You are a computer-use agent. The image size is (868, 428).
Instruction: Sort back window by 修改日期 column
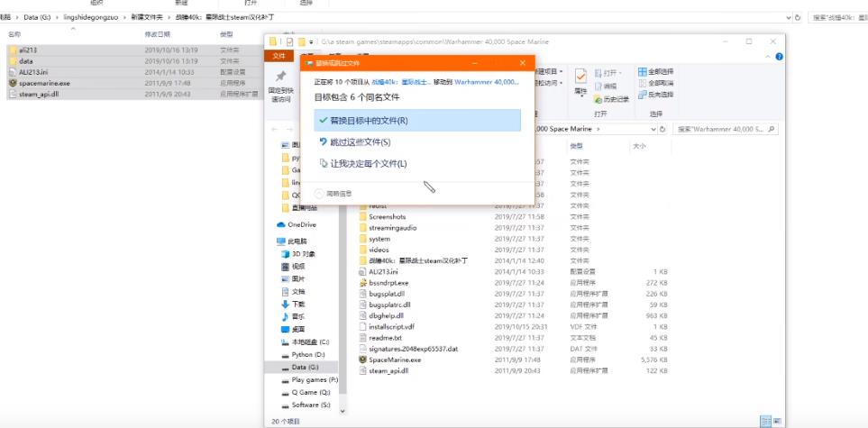click(x=157, y=34)
